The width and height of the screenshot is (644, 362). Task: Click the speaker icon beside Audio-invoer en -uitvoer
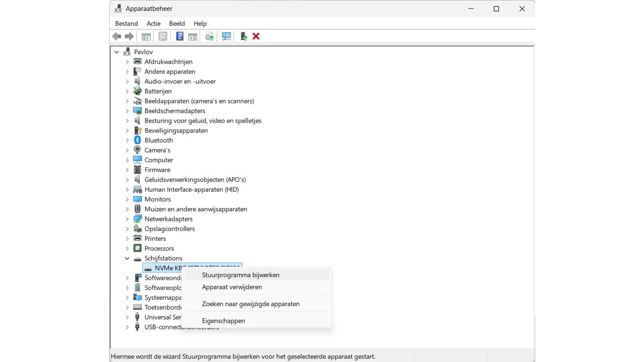pos(138,81)
